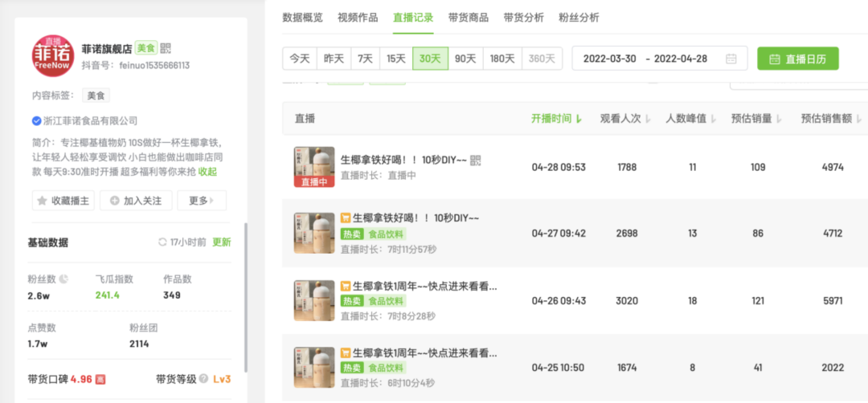Click the shopping cart icon on the 04-27 livestream
The width and height of the screenshot is (868, 403).
[x=346, y=218]
